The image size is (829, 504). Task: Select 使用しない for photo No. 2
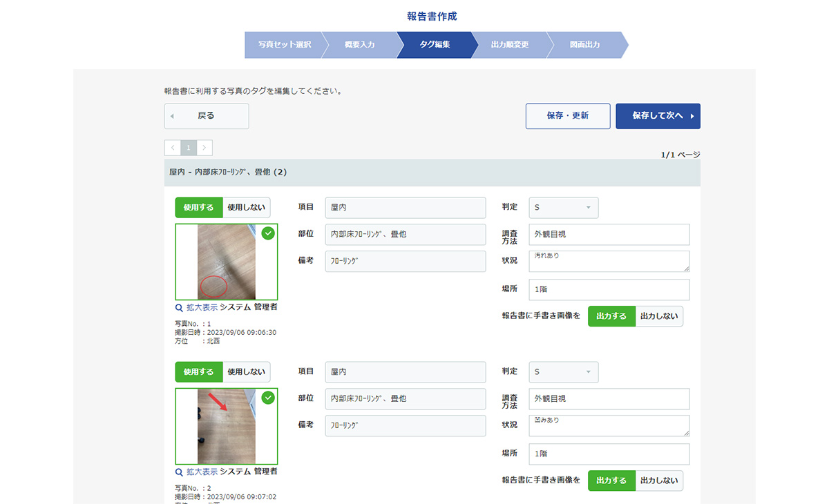click(x=247, y=371)
